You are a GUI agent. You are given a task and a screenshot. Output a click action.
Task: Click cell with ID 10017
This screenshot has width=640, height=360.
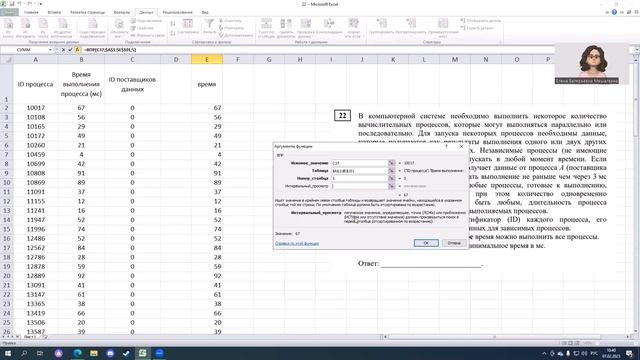tap(36, 108)
